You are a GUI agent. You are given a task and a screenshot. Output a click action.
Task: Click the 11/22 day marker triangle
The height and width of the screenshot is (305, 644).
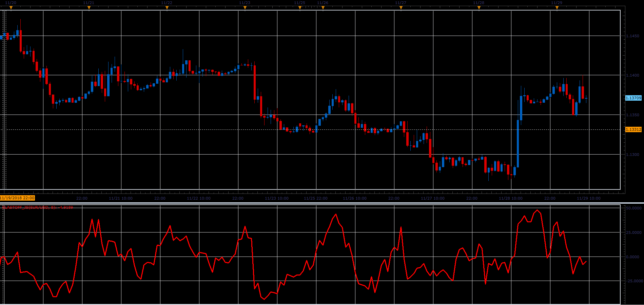[x=167, y=8]
